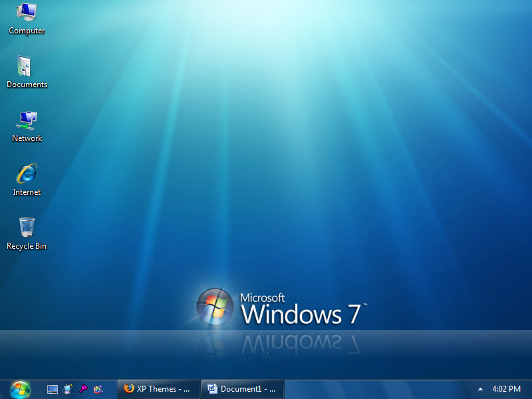Launch Internet Explorer from the desktop
Screen dimensions: 532x399
pyautogui.click(x=27, y=180)
